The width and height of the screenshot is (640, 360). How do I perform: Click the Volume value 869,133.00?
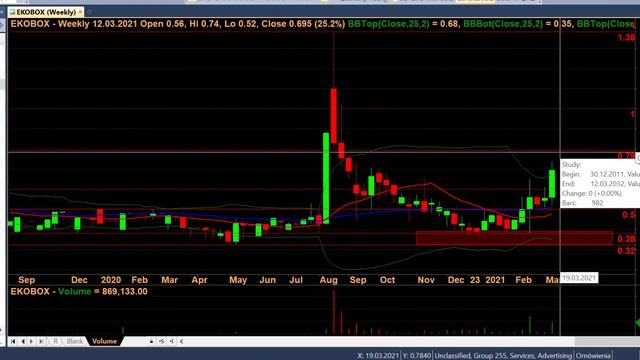124,291
